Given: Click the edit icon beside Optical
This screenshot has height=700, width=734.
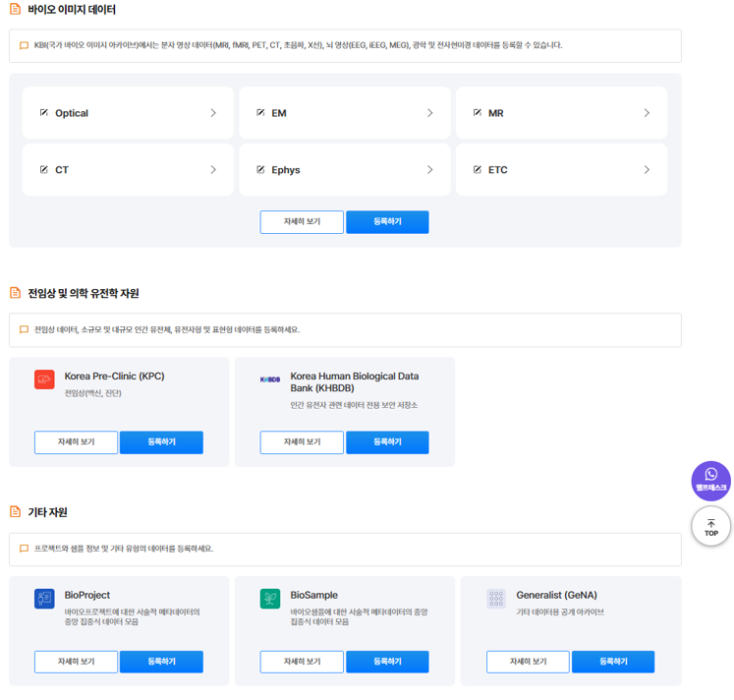Looking at the screenshot, I should click(x=44, y=113).
